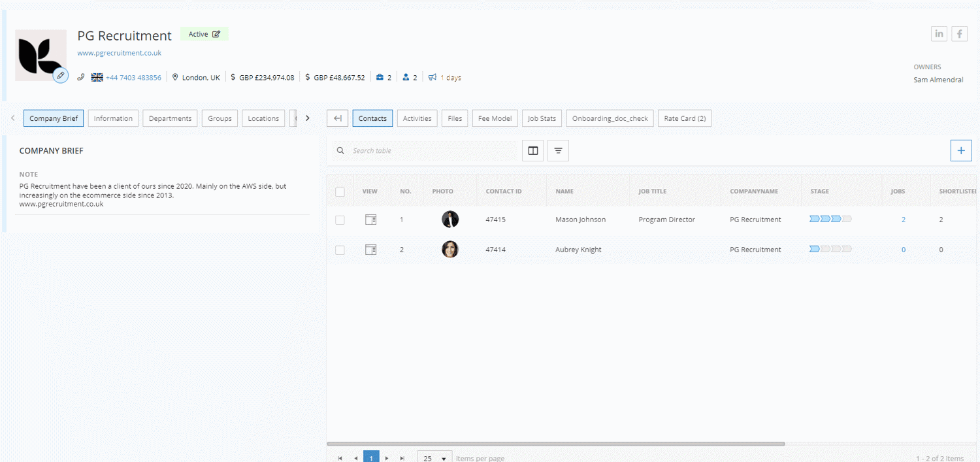Click the people contacts count icon
The width and height of the screenshot is (980, 462).
pyautogui.click(x=406, y=77)
